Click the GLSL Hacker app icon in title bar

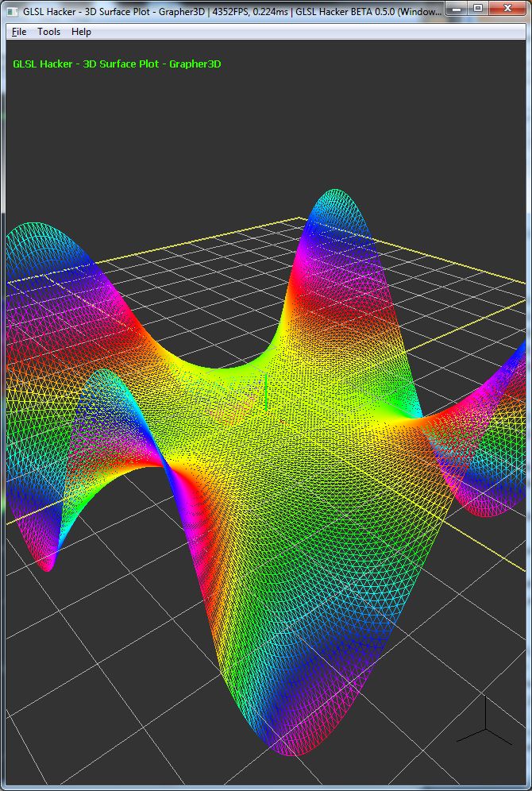click(x=12, y=12)
